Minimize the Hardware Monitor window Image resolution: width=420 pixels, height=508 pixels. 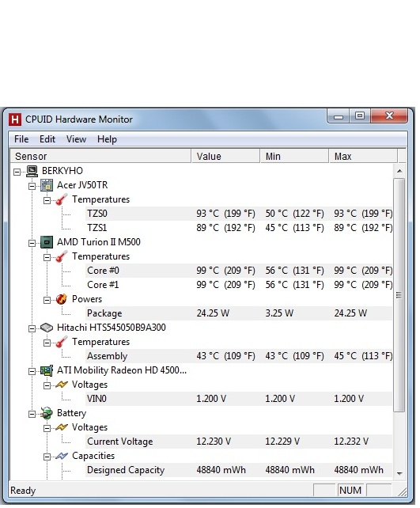click(x=339, y=116)
